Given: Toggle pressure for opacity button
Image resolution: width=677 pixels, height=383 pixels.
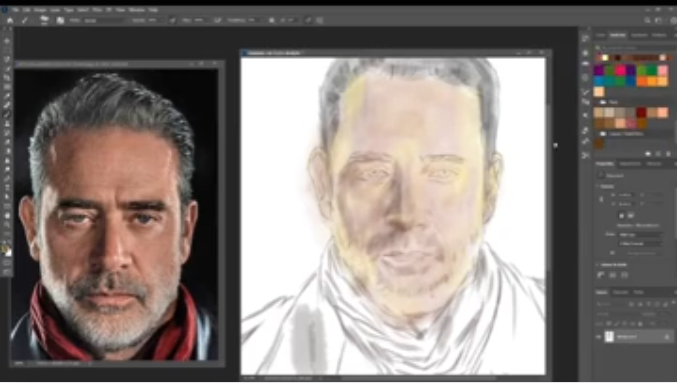Looking at the screenshot, I should coord(173,20).
